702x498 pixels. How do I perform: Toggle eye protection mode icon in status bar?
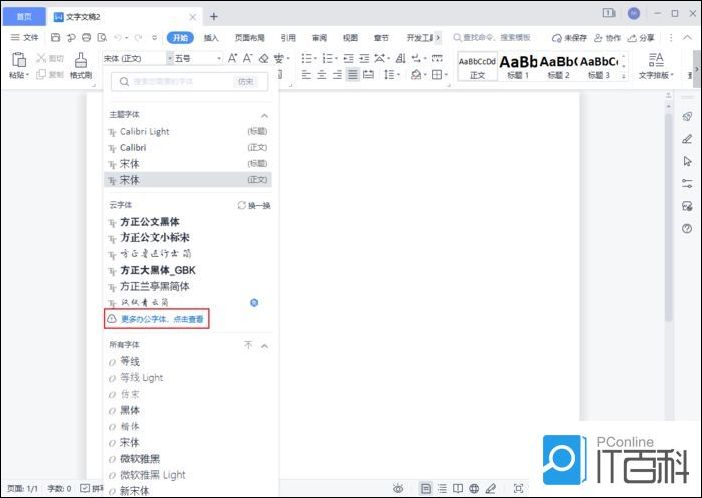pyautogui.click(x=398, y=488)
